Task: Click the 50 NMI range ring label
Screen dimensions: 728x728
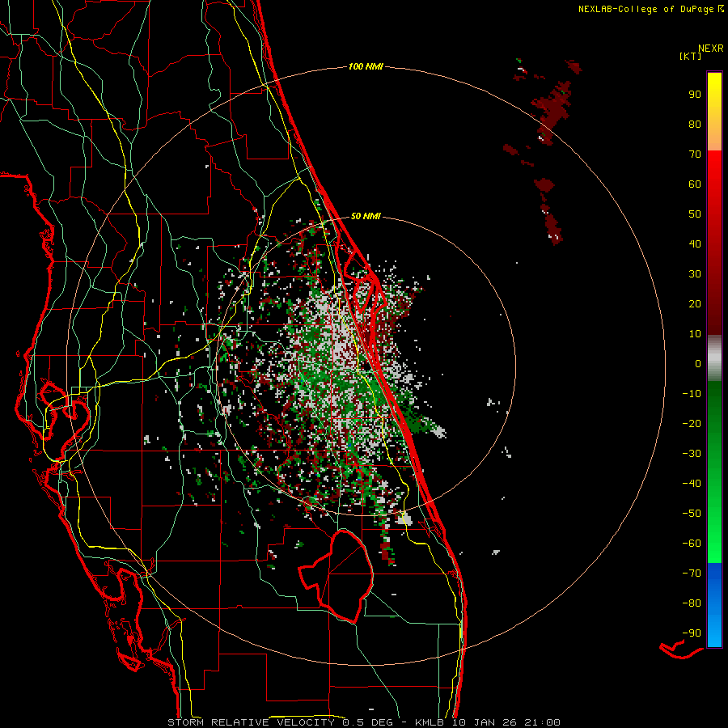Action: pos(366,216)
